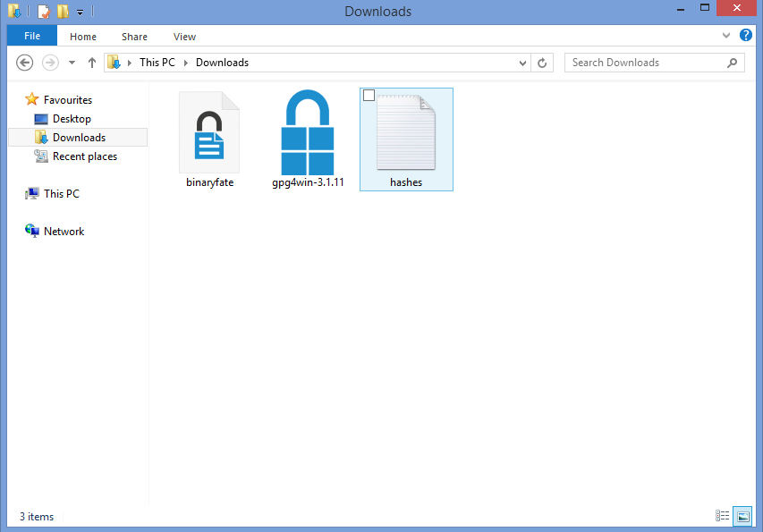Image resolution: width=763 pixels, height=532 pixels.
Task: Click the Refresh icon next to address bar
Action: click(x=544, y=63)
